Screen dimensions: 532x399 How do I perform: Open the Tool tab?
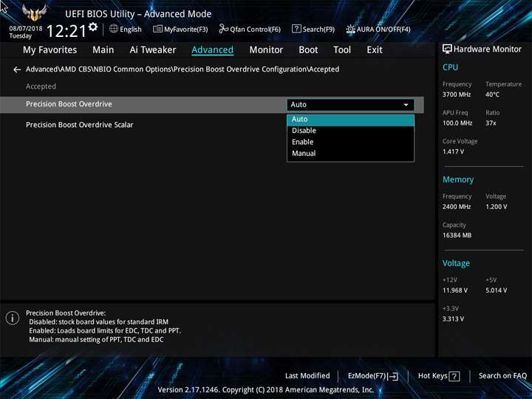tap(342, 50)
